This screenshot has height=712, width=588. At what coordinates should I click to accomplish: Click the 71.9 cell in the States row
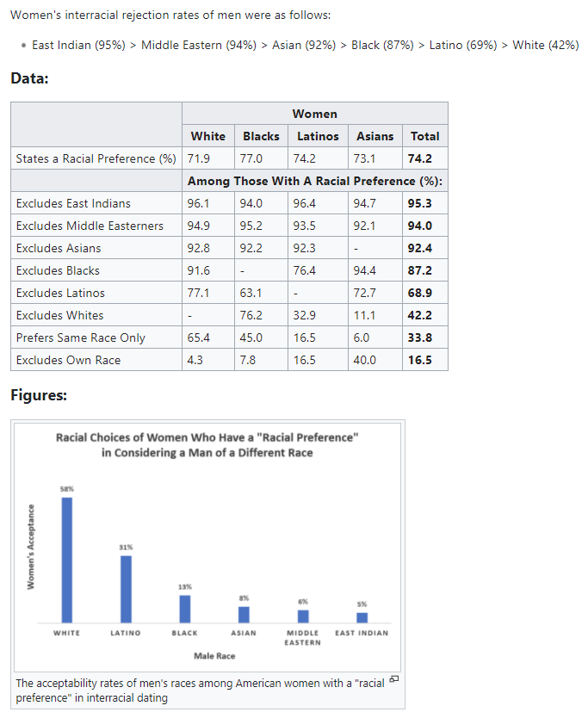click(208, 158)
